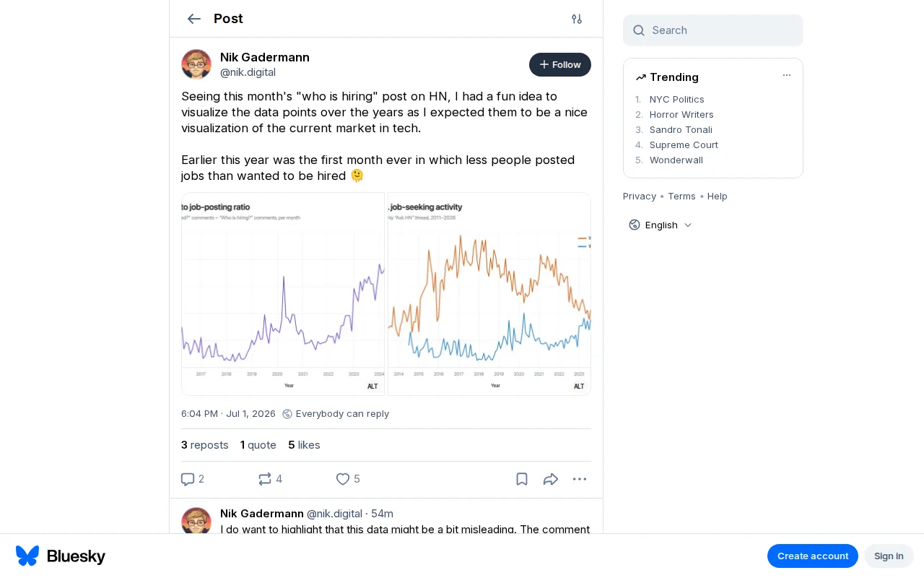
Task: Open the orange and blue activity chart
Action: (x=489, y=294)
